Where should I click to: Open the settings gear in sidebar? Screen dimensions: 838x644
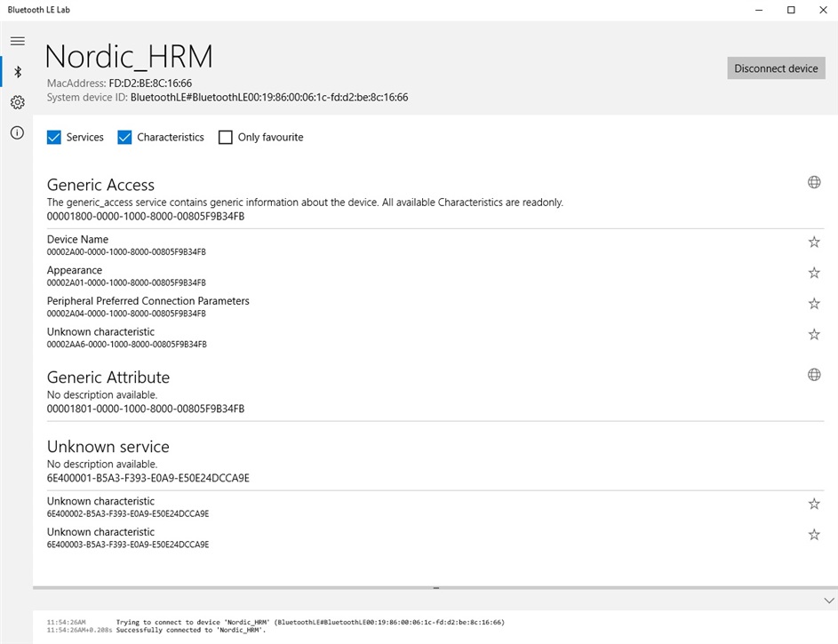[18, 102]
